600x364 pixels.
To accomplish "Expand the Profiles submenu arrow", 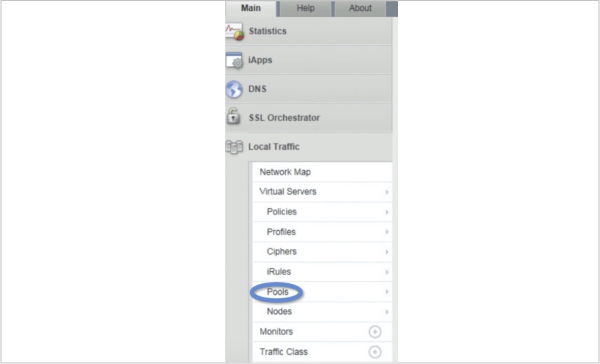I will pyautogui.click(x=387, y=232).
